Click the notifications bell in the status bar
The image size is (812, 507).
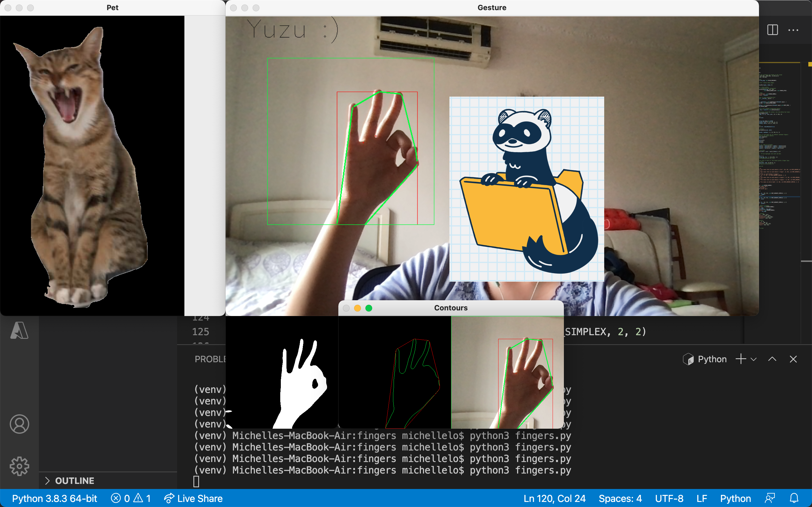click(x=794, y=498)
